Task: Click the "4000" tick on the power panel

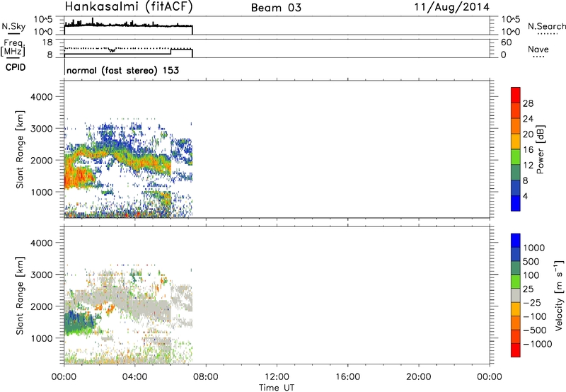Action: point(42,97)
